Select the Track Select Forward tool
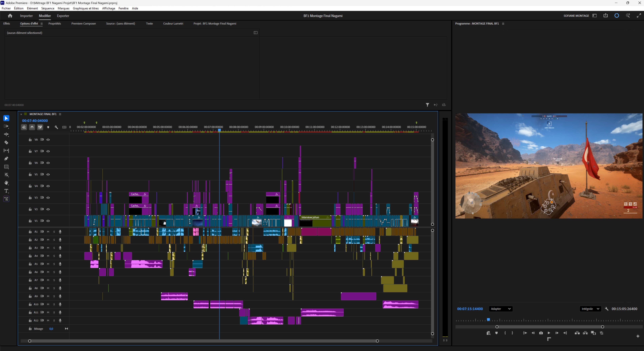The image size is (644, 351). coord(6,126)
